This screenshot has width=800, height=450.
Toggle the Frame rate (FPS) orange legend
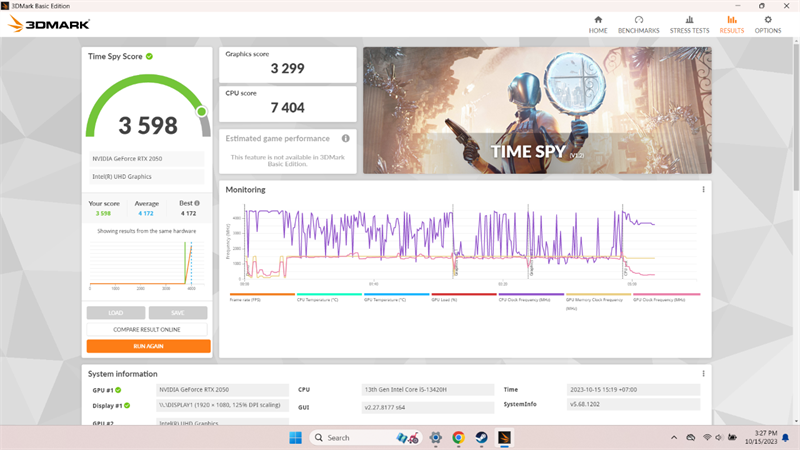[262, 297]
